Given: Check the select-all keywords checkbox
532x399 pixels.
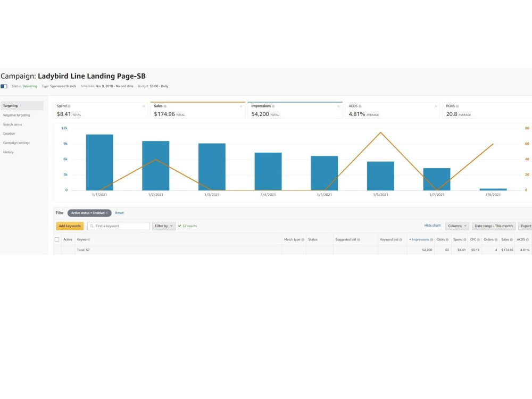Looking at the screenshot, I should pyautogui.click(x=57, y=239).
